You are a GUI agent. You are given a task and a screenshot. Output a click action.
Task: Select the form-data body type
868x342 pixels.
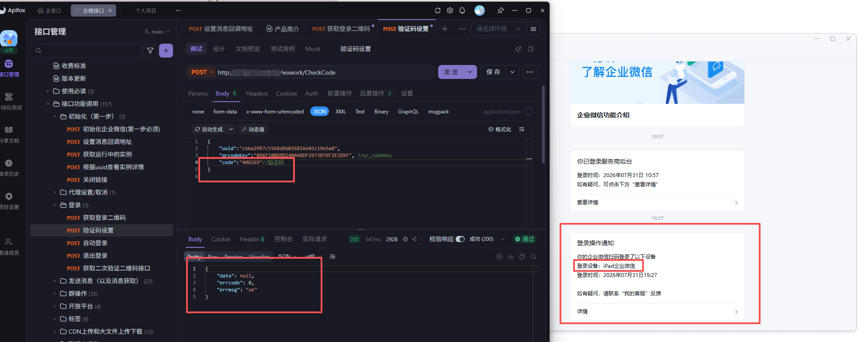click(225, 112)
